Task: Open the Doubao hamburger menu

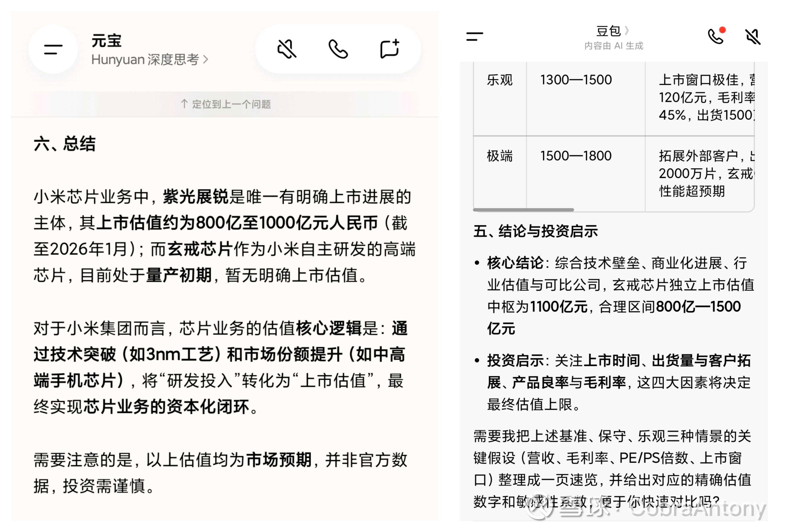Action: click(474, 36)
